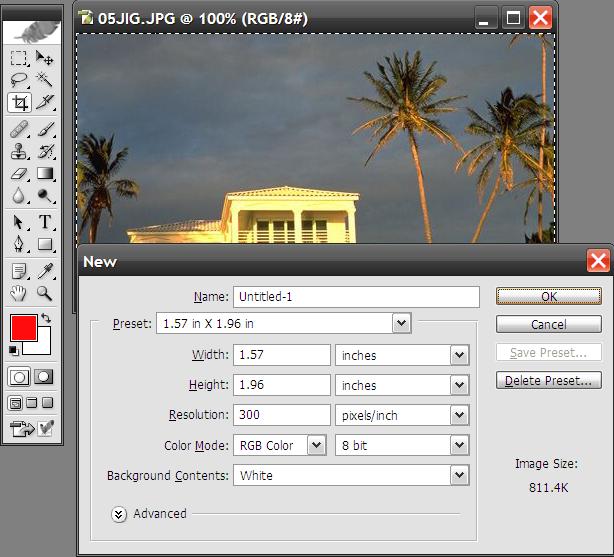The image size is (614, 557).
Task: Select the Pen tool
Action: tap(18, 244)
